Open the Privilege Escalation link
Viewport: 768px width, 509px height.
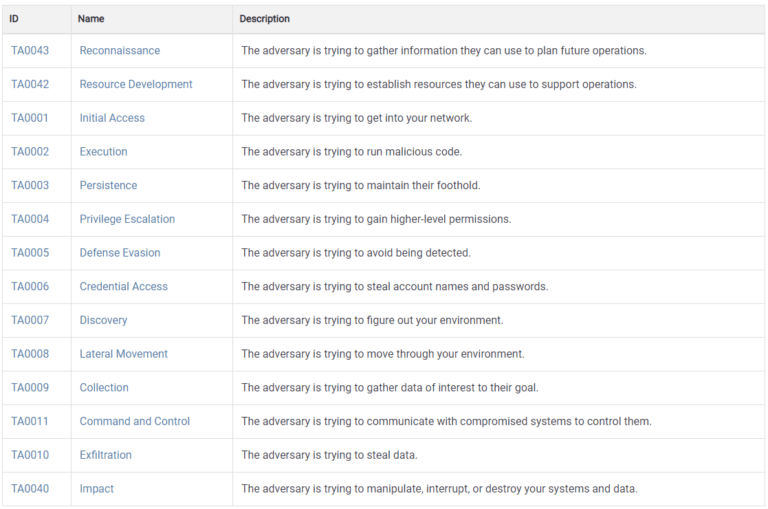tap(127, 219)
